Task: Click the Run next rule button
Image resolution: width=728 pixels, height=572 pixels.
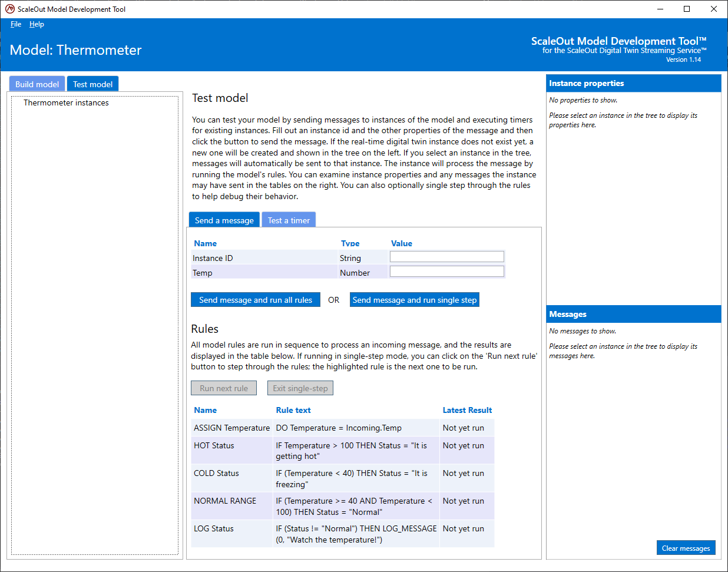Action: tap(224, 388)
